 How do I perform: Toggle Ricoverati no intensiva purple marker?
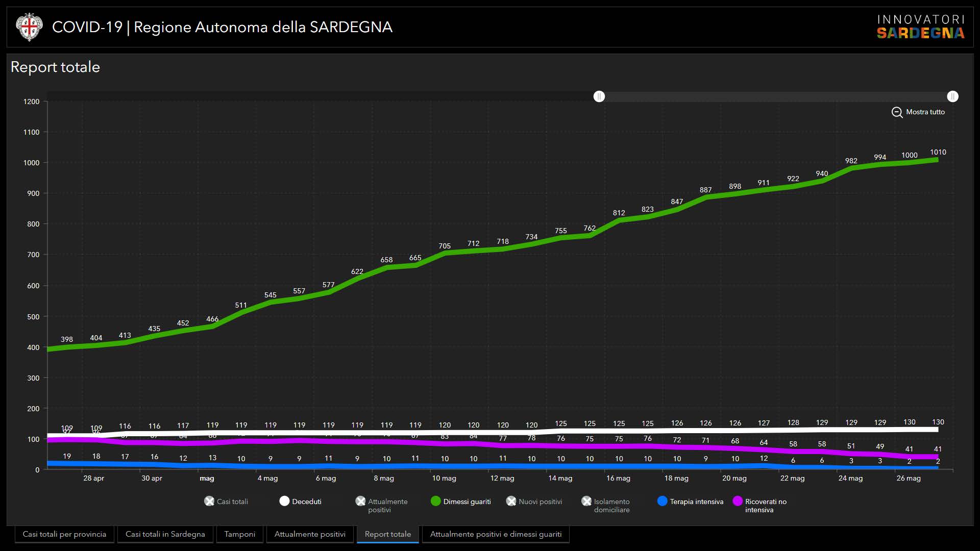click(737, 502)
